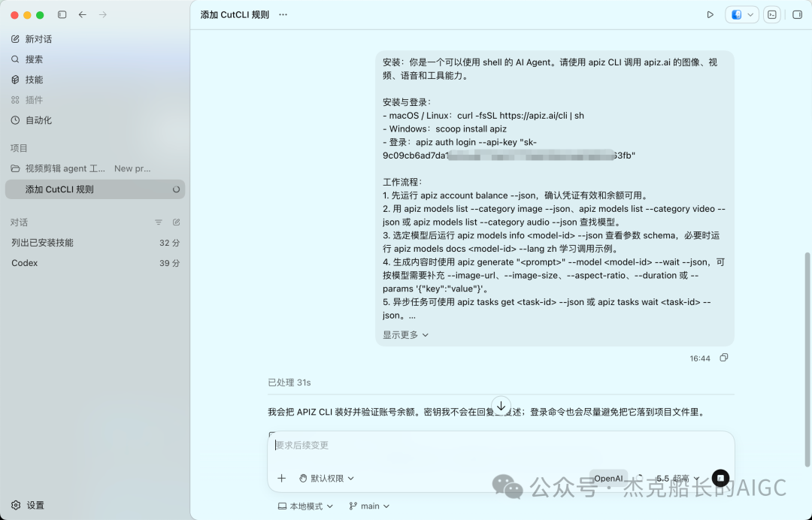
Task: Copy the message using the copy icon
Action: [x=724, y=358]
